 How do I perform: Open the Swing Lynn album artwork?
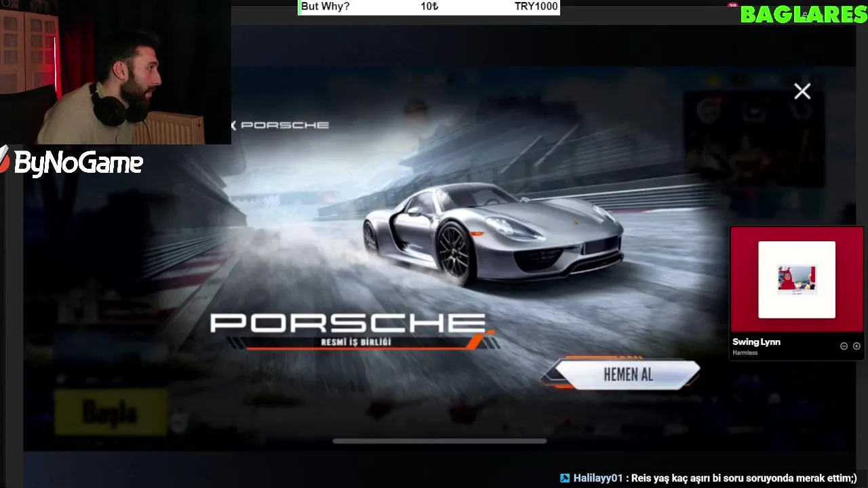point(797,280)
